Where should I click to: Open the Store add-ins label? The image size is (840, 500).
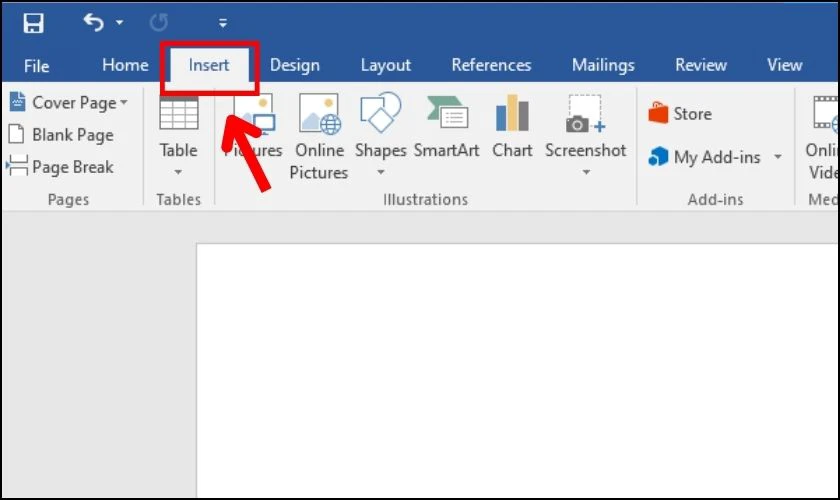click(x=693, y=114)
